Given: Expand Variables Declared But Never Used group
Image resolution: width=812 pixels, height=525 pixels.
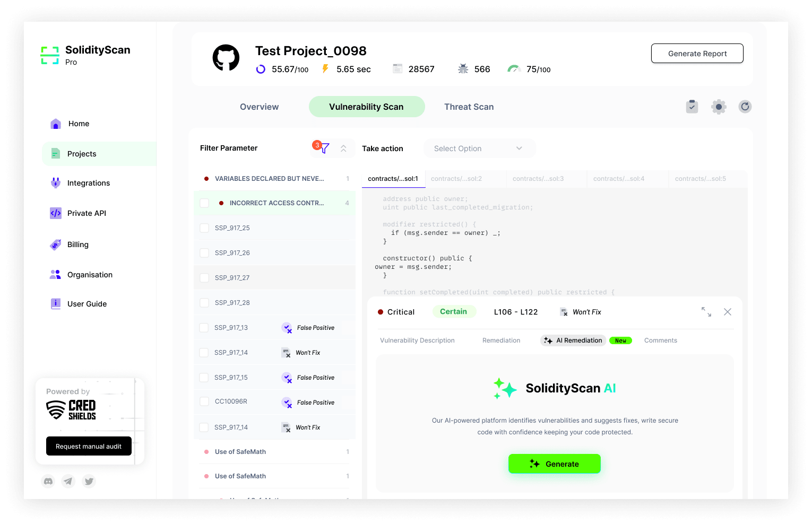Looking at the screenshot, I should point(269,179).
